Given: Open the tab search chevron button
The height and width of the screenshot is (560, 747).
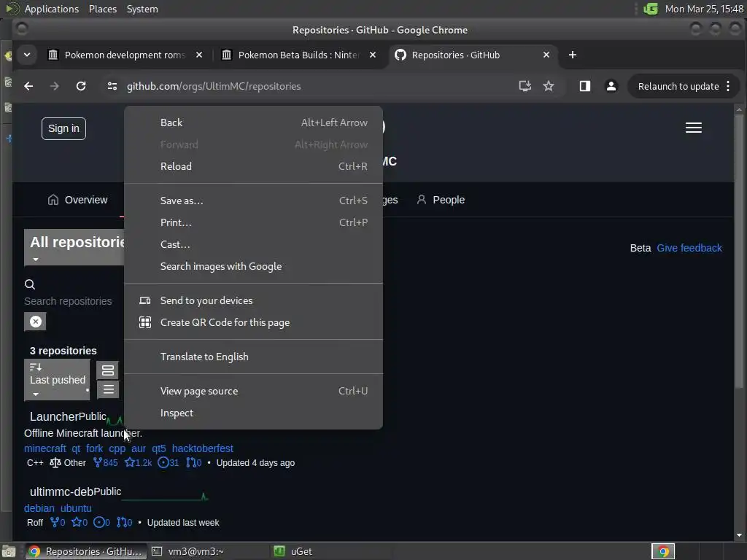Looking at the screenshot, I should click(27, 55).
